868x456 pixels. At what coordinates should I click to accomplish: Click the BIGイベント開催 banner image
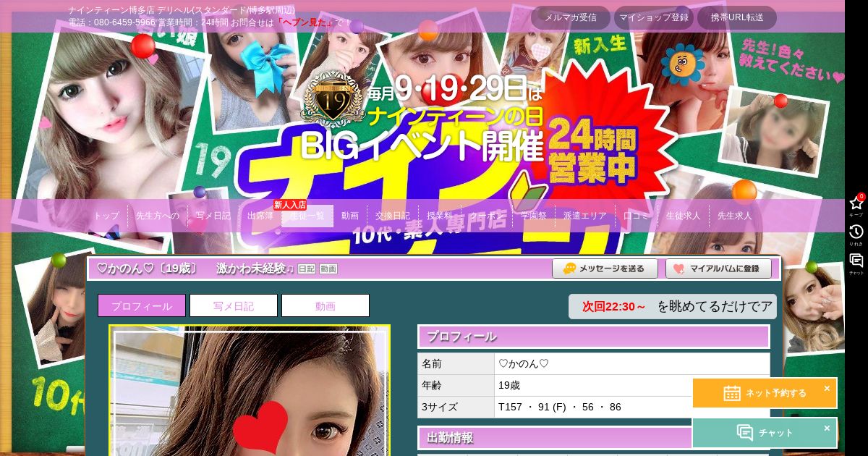(422, 146)
